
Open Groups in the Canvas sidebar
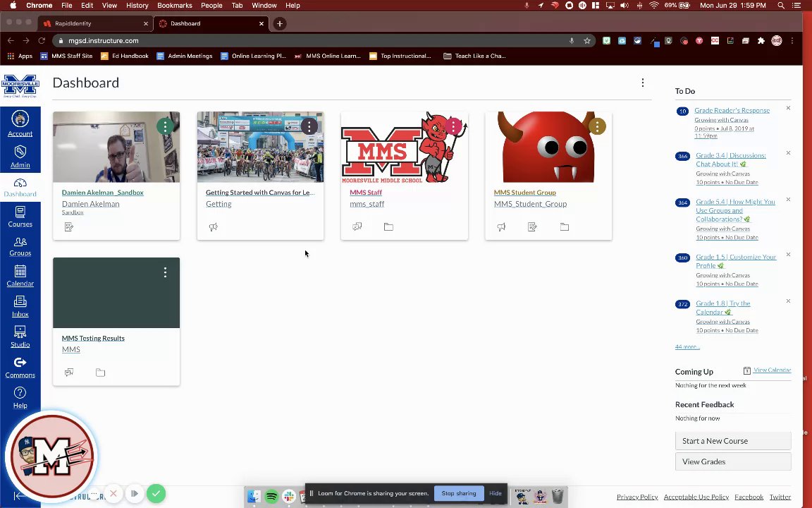(x=20, y=247)
